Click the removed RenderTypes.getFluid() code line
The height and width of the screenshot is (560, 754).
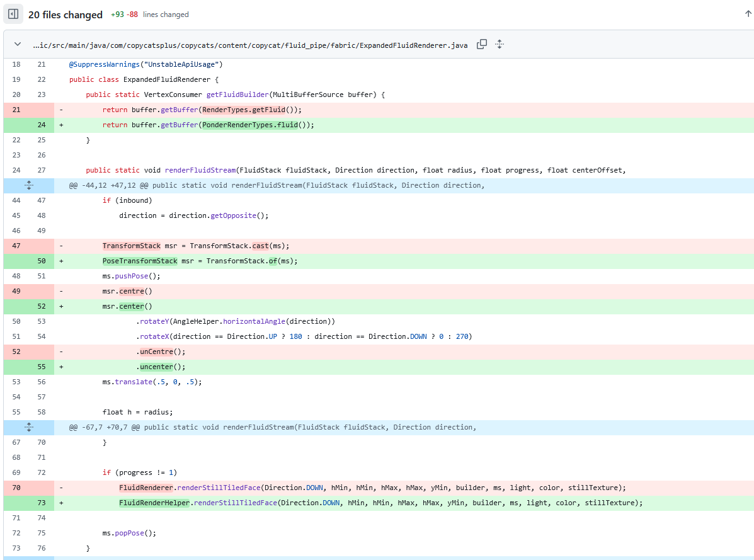click(x=202, y=110)
